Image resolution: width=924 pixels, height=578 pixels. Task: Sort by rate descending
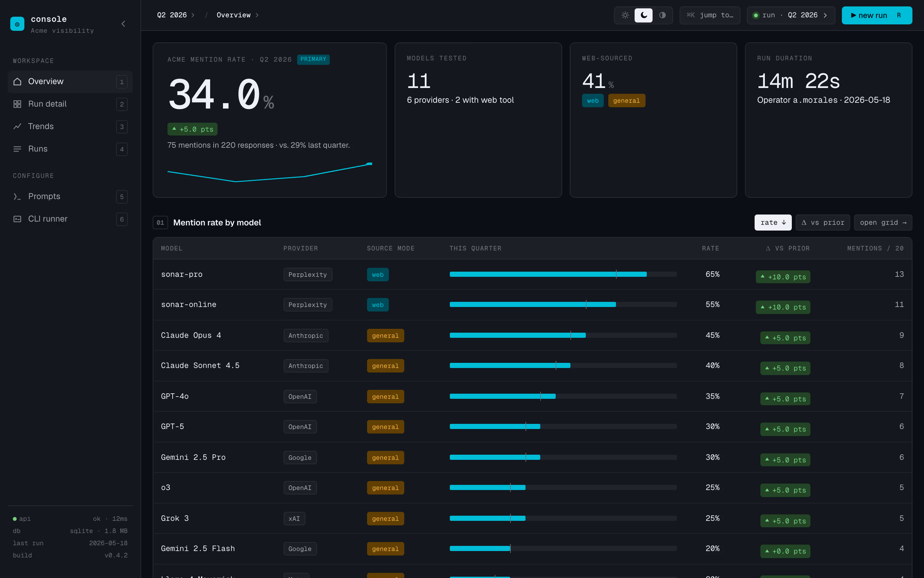coord(773,223)
